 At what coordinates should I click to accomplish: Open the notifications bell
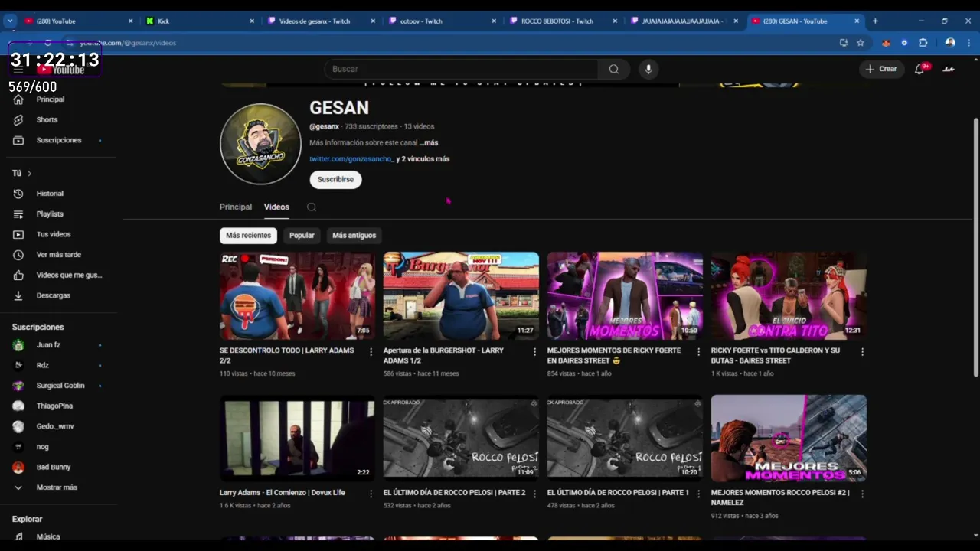pyautogui.click(x=920, y=69)
